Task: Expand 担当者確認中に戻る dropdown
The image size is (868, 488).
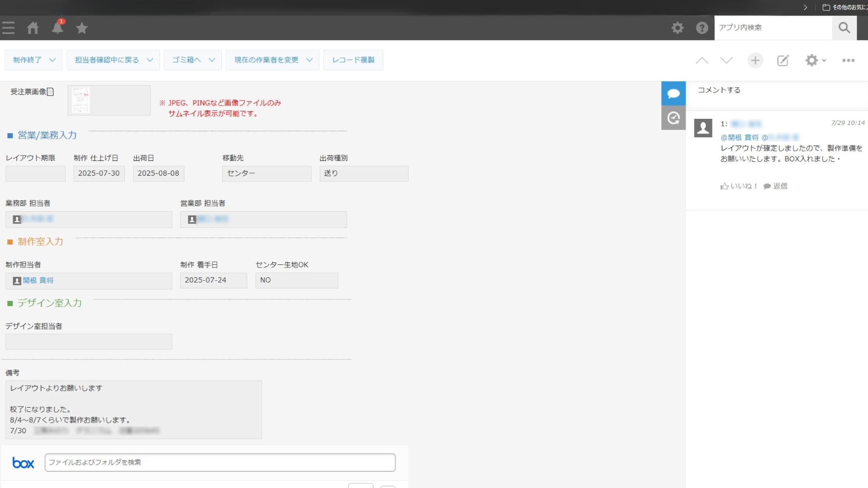Action: pyautogui.click(x=113, y=60)
